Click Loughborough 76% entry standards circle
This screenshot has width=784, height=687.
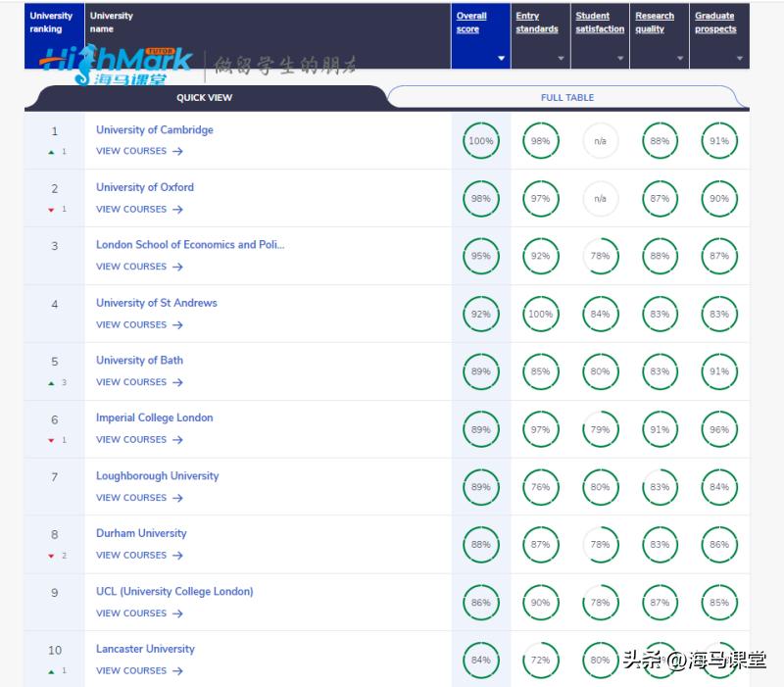(541, 487)
